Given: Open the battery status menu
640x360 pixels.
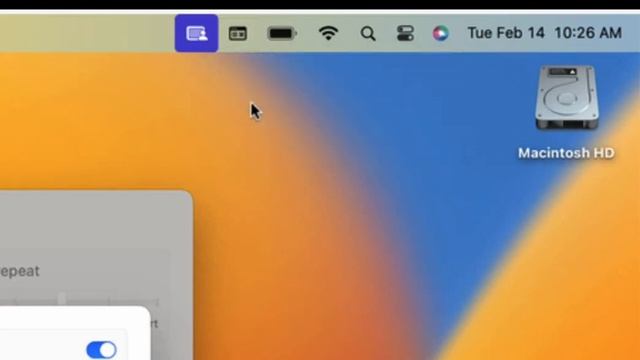Looking at the screenshot, I should tap(282, 33).
